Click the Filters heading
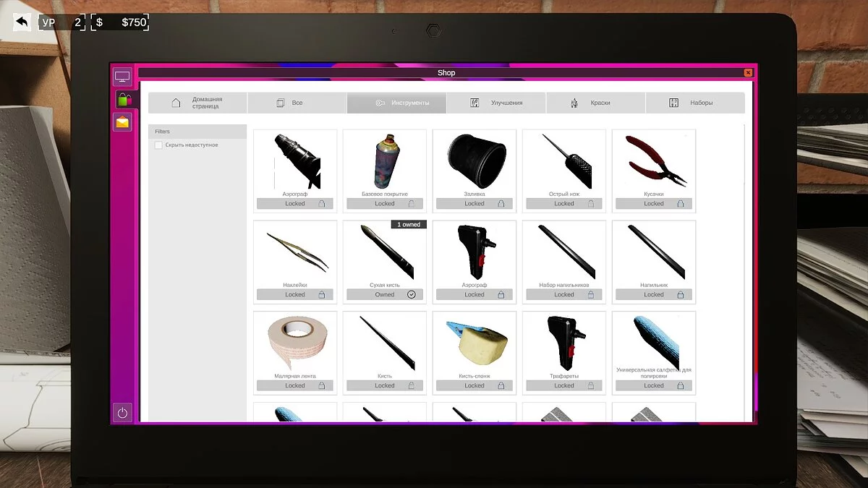Viewport: 868px width, 488px height. pos(163,132)
